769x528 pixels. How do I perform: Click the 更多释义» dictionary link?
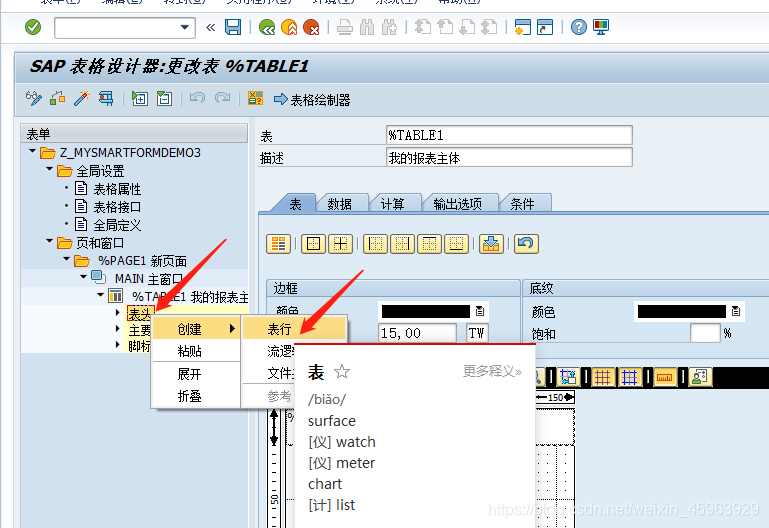point(492,371)
